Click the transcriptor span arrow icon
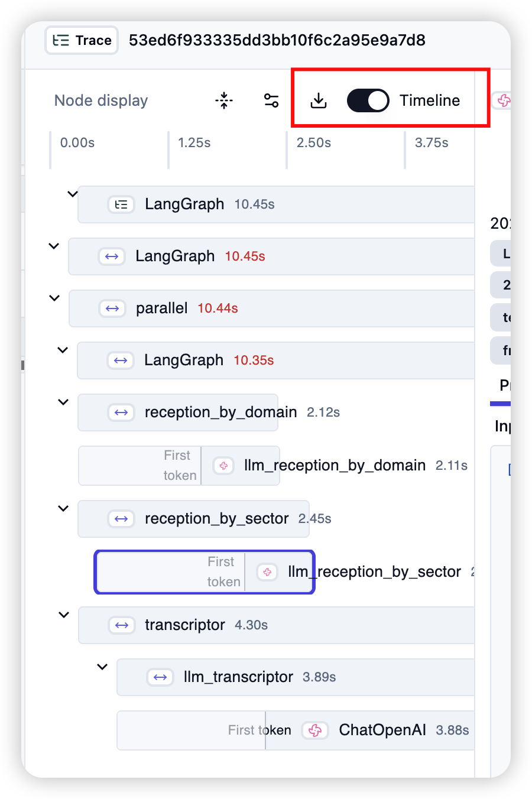 pyautogui.click(x=122, y=625)
